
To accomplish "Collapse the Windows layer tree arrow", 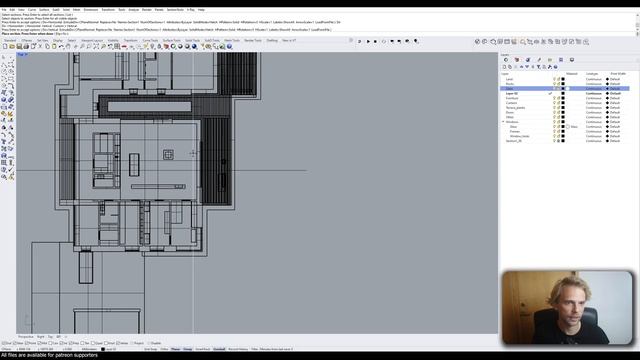I will pos(503,122).
